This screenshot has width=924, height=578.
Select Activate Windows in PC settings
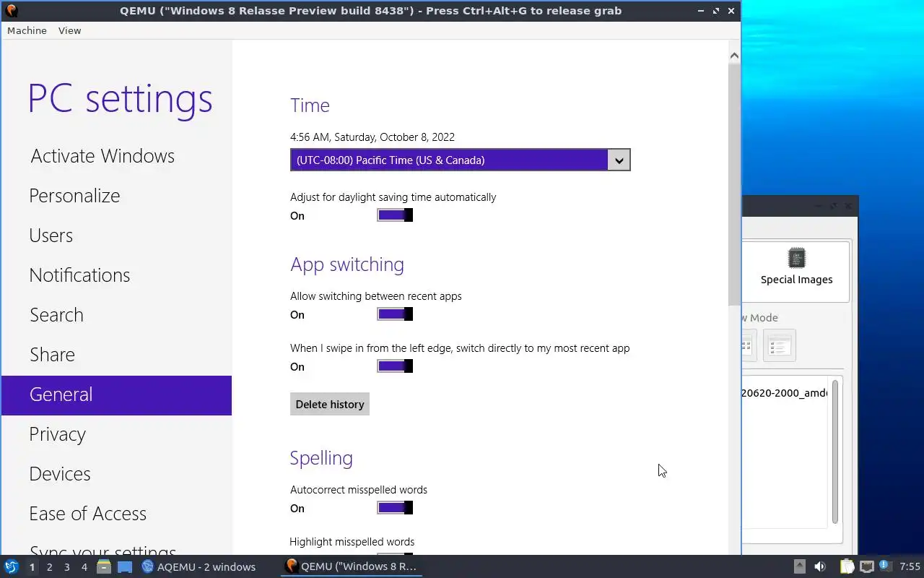point(103,156)
